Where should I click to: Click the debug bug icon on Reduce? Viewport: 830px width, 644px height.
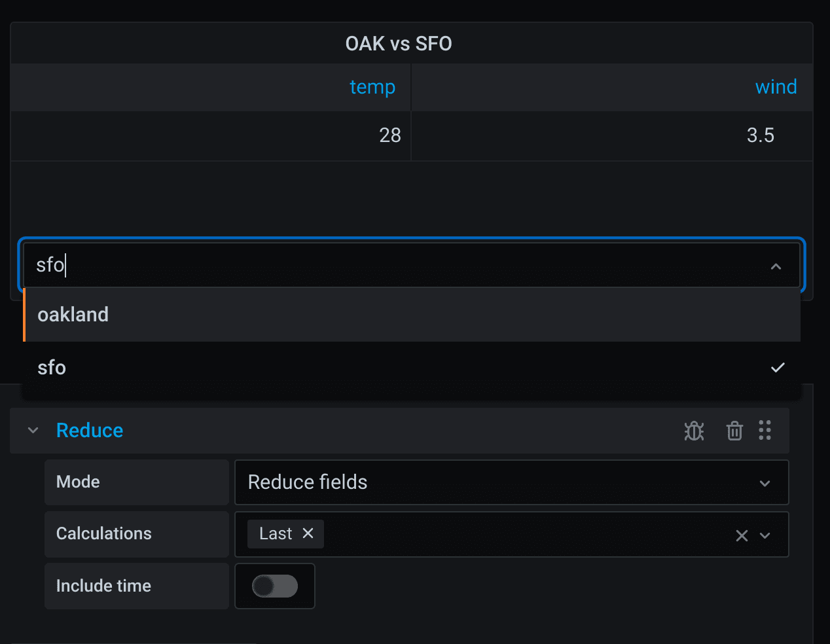click(x=694, y=431)
